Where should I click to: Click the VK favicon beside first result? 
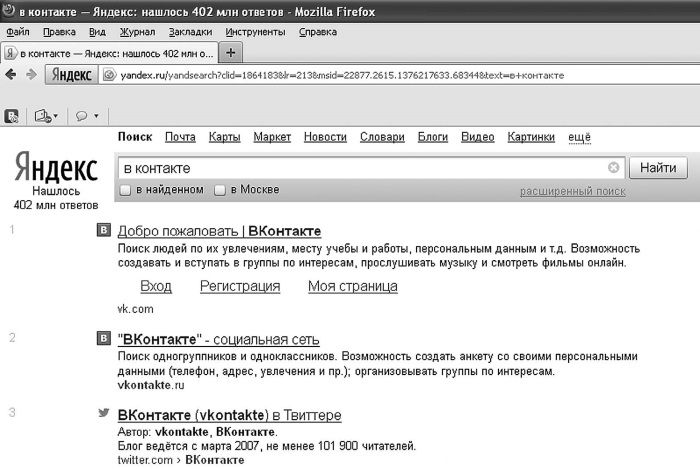102,231
